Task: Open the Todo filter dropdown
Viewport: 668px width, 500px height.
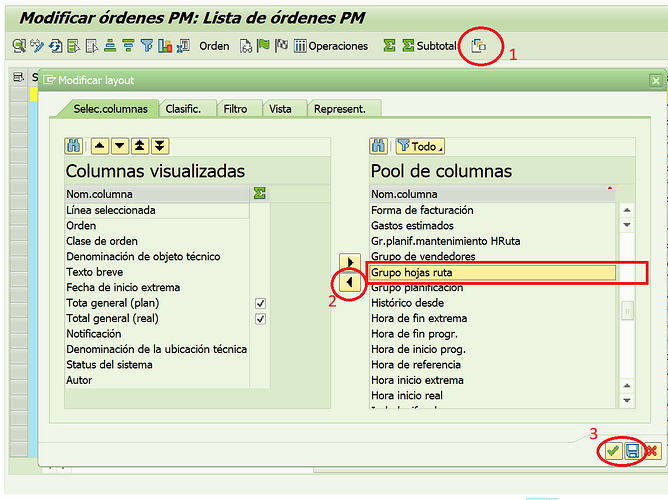Action: 419,146
